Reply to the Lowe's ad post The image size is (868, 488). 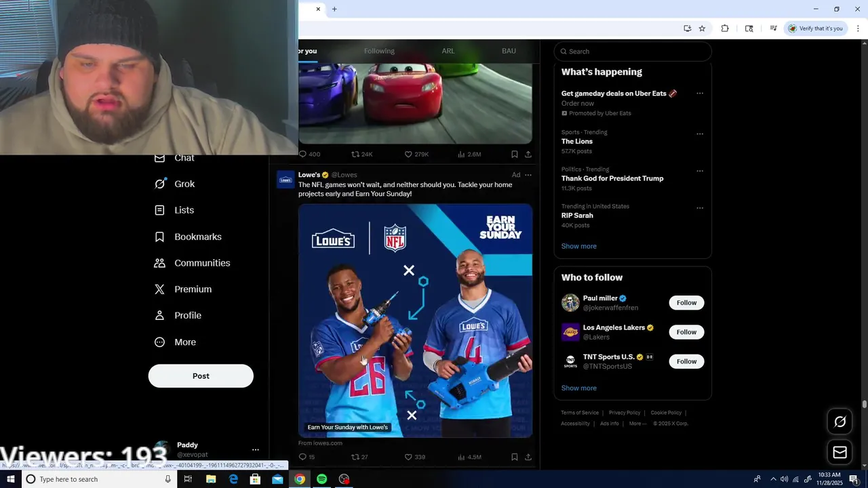307,457
